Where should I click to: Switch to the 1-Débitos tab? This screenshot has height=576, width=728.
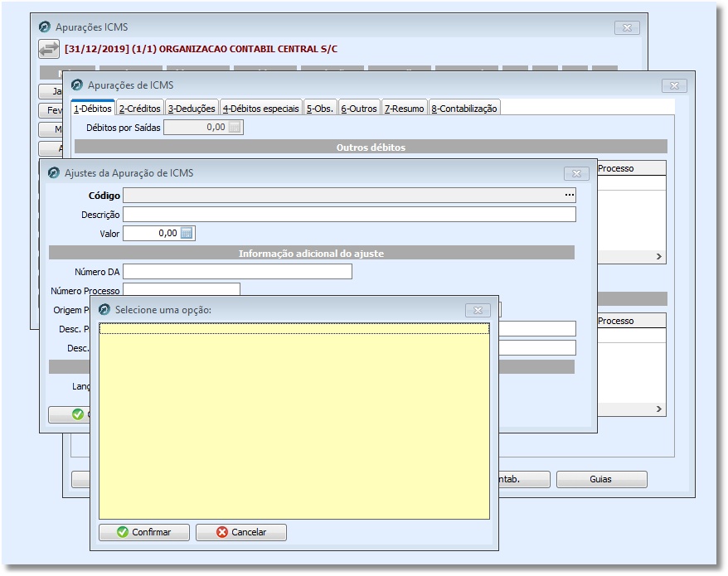(93, 108)
